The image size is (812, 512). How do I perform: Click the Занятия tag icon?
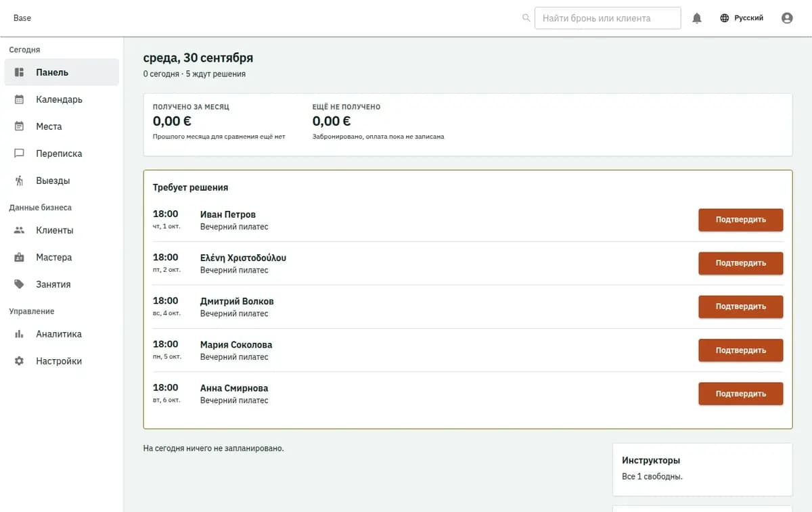pyautogui.click(x=20, y=284)
